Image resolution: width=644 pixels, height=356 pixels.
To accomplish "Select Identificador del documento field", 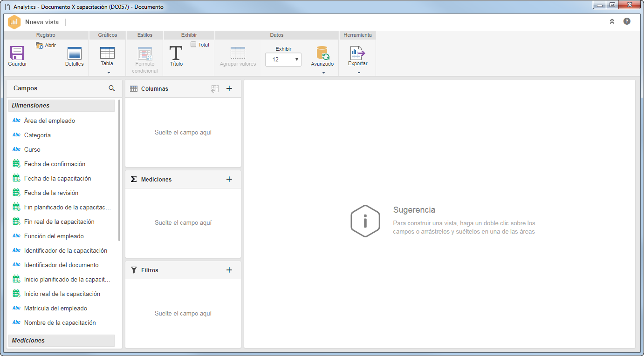I will pos(62,265).
